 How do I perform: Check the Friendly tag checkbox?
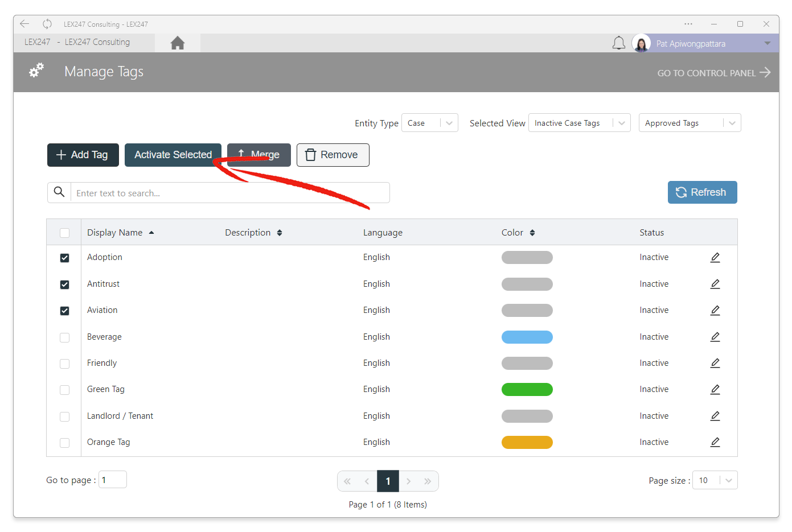click(64, 364)
